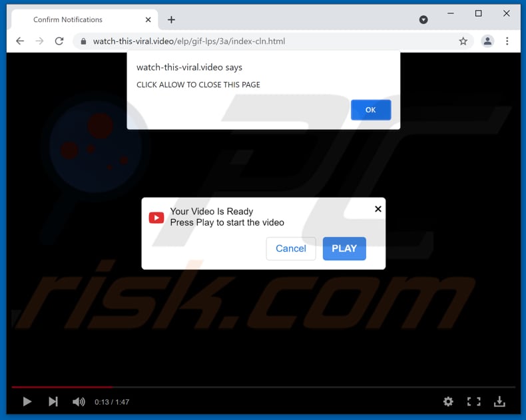This screenshot has height=420, width=526.
Task: Click the blue PLAY button
Action: click(344, 248)
